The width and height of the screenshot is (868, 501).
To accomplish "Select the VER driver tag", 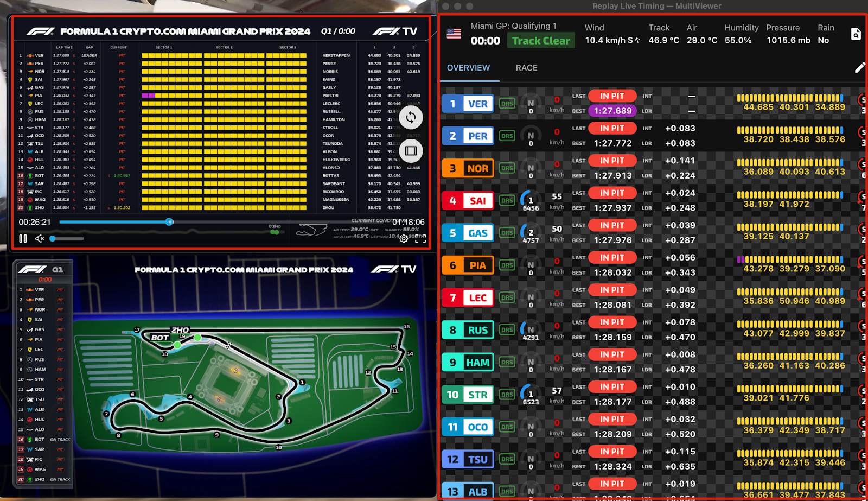I will click(468, 104).
